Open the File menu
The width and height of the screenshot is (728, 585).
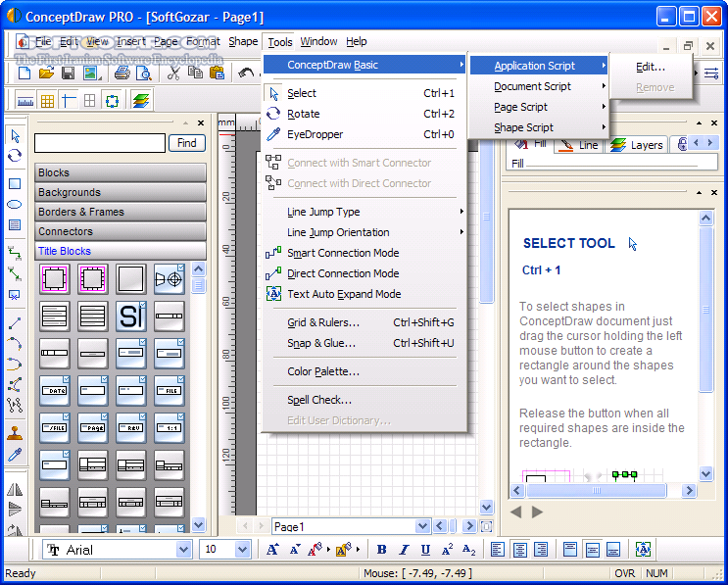coord(43,42)
